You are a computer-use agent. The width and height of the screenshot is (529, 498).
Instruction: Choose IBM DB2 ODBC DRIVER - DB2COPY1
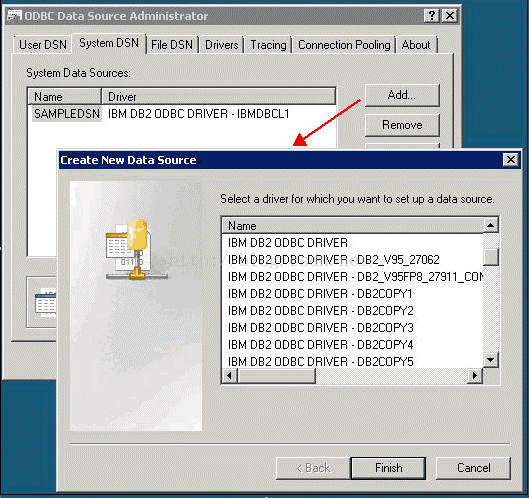(353, 294)
